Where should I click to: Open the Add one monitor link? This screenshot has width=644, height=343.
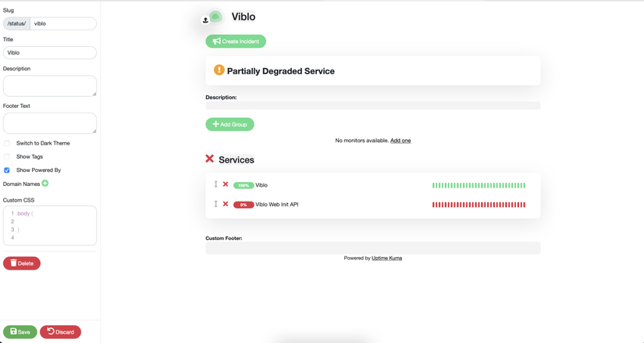pyautogui.click(x=400, y=141)
